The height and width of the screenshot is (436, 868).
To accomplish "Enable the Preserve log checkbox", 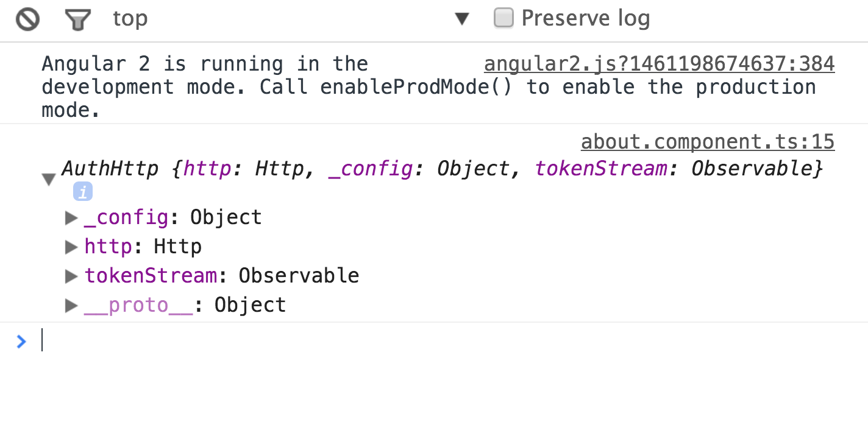I will (x=503, y=18).
